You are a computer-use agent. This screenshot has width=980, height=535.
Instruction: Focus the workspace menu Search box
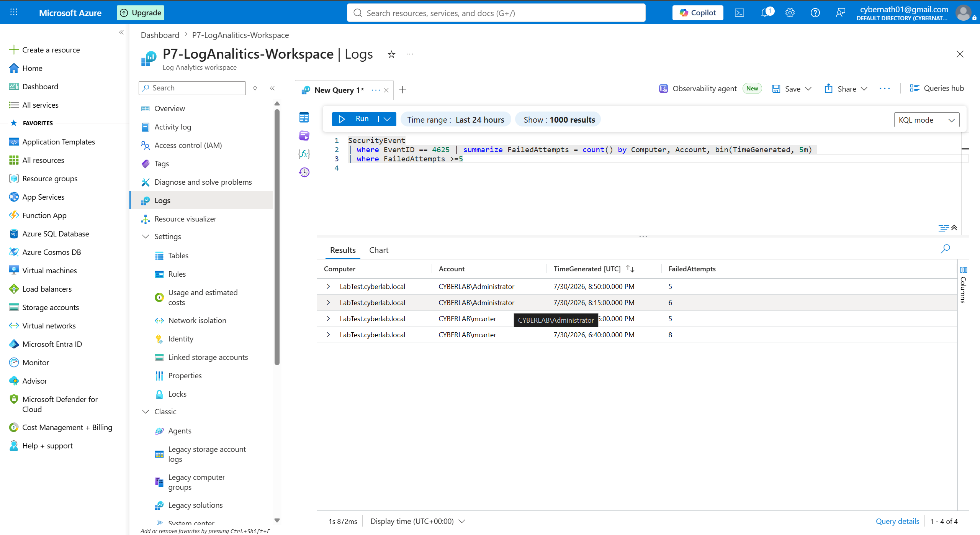click(x=192, y=88)
